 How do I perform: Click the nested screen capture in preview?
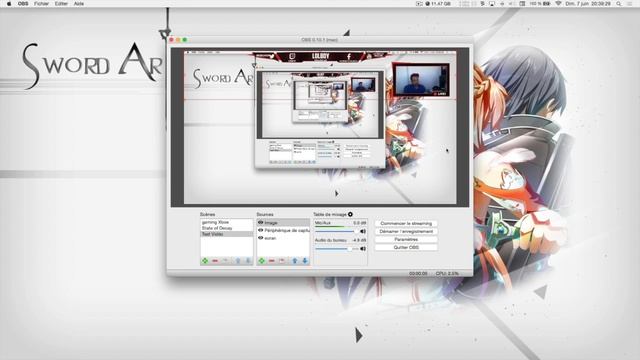(320, 118)
